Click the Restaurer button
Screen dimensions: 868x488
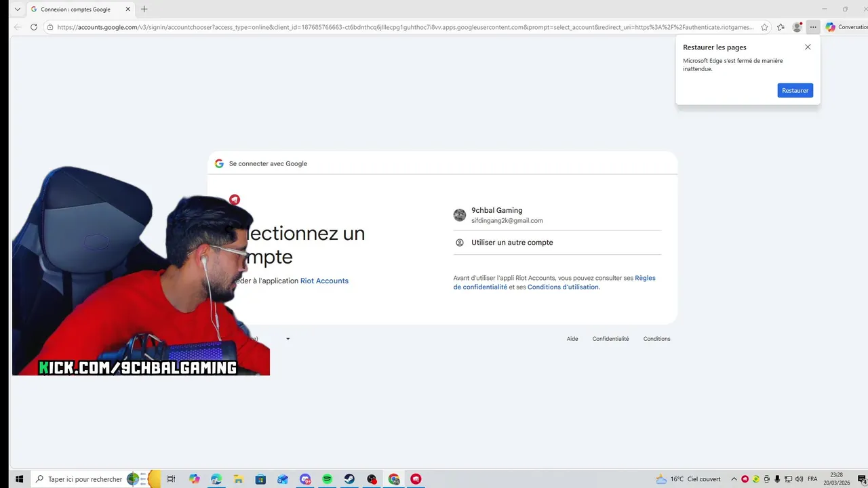795,90
